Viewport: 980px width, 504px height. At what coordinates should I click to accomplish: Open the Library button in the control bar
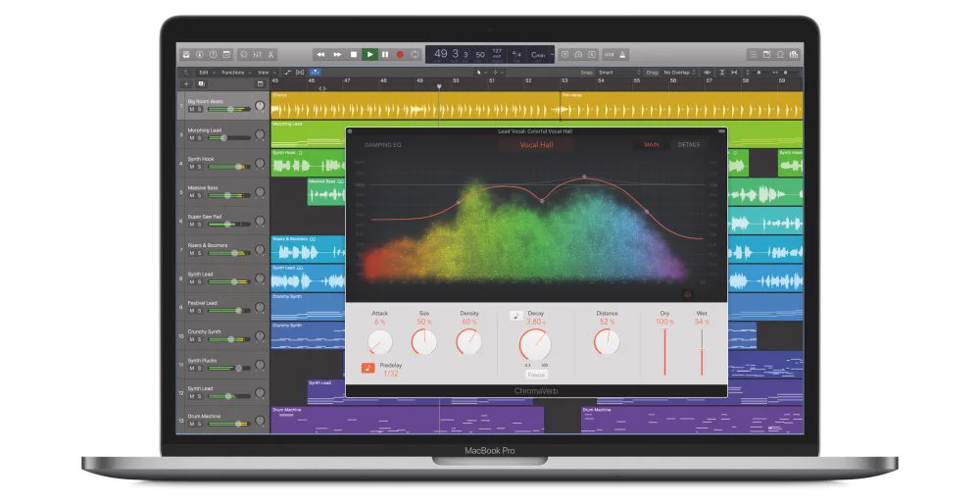click(186, 54)
